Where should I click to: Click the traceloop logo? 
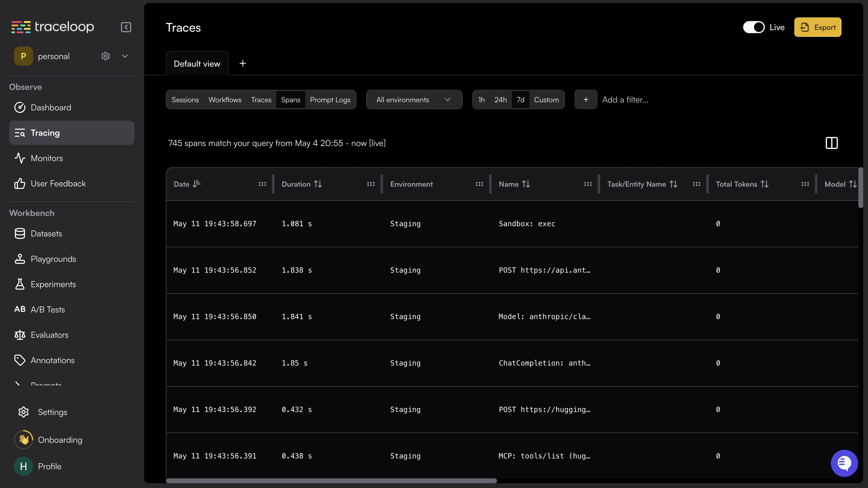(52, 27)
